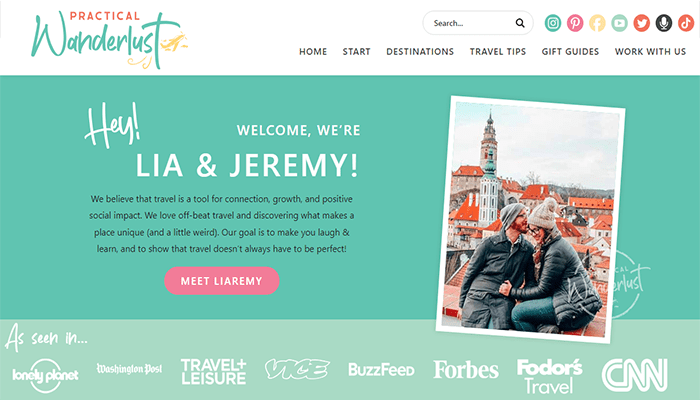Open the Pinterest social icon
This screenshot has height=400, width=700.
pyautogui.click(x=575, y=23)
